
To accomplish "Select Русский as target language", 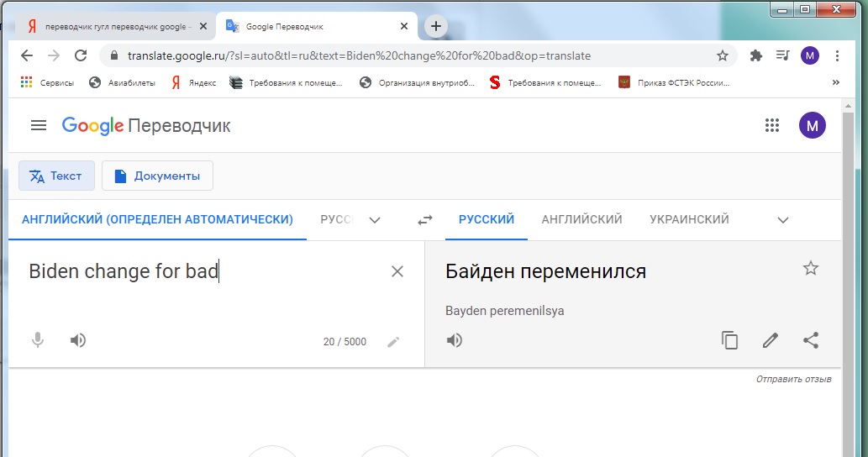I will click(486, 219).
